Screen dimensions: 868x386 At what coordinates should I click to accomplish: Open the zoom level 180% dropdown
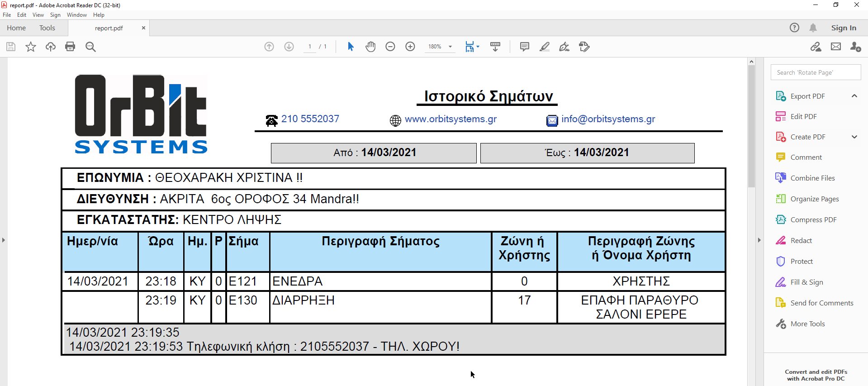450,47
